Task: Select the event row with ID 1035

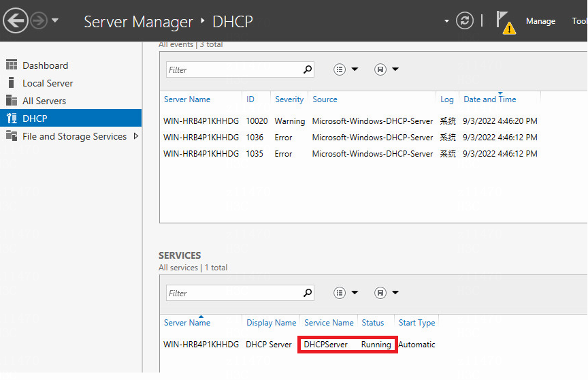Action: 350,154
